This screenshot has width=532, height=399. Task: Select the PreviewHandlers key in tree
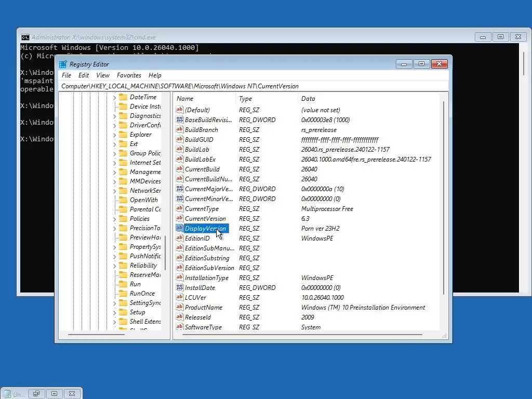coord(145,237)
